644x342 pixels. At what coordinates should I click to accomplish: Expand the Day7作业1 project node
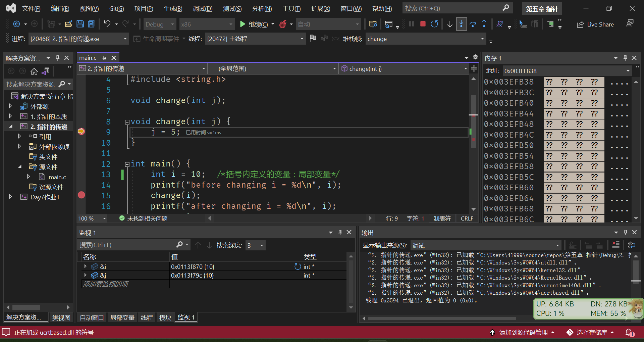(x=10, y=197)
